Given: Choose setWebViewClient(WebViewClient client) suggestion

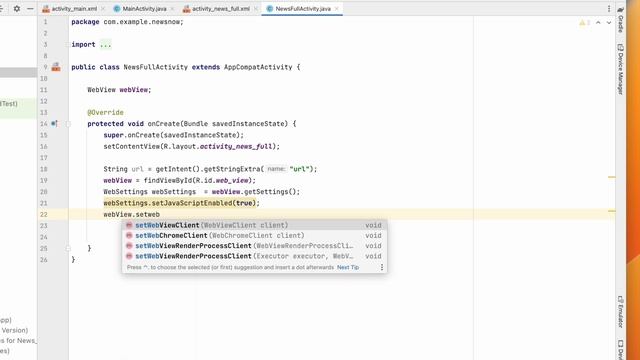Looking at the screenshot, I should coord(254,225).
